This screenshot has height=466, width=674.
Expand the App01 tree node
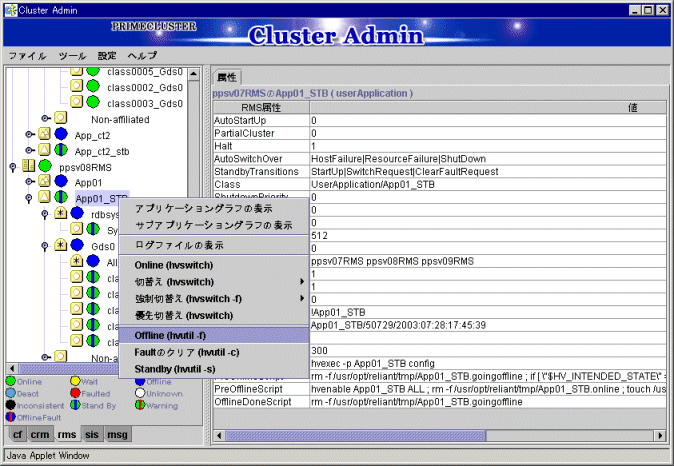pyautogui.click(x=29, y=182)
